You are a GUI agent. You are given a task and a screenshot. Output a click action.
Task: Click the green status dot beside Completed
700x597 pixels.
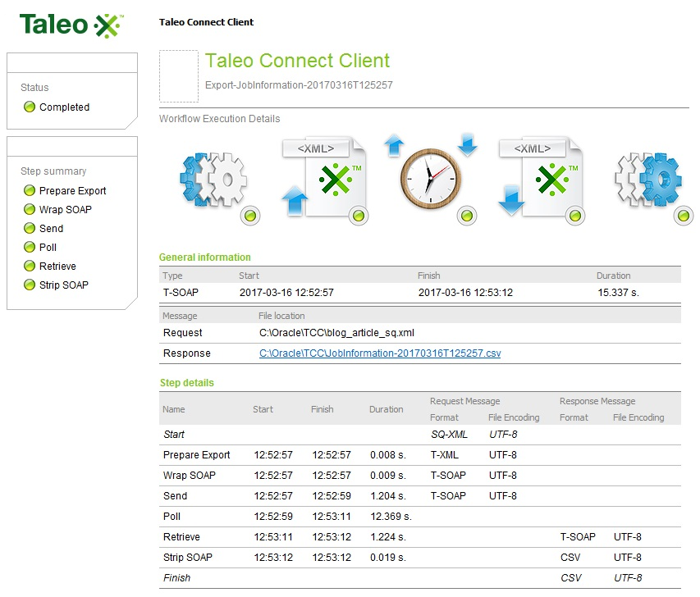pyautogui.click(x=30, y=107)
